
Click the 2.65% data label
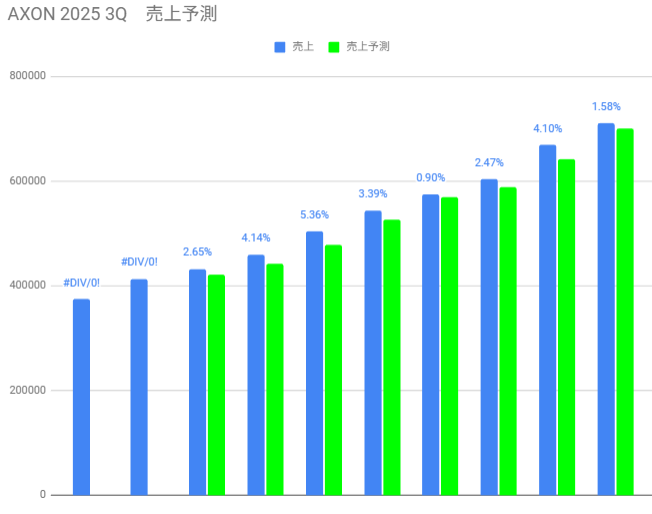click(198, 252)
